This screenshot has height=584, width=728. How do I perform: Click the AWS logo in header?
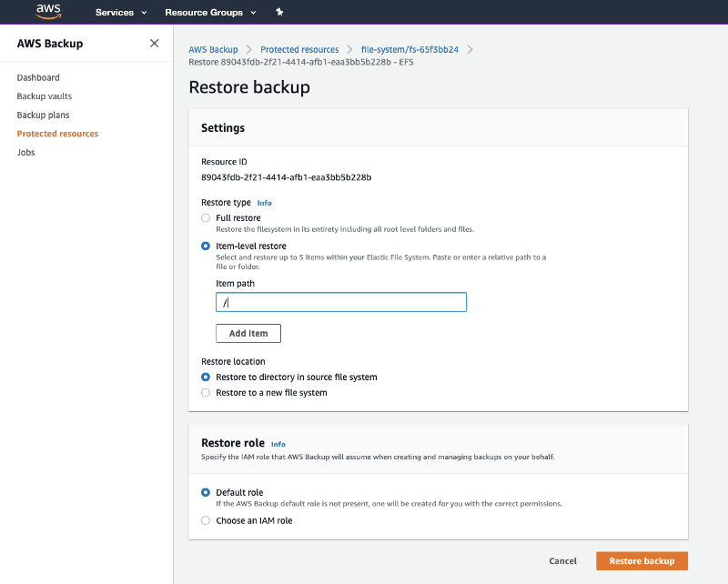pyautogui.click(x=49, y=12)
